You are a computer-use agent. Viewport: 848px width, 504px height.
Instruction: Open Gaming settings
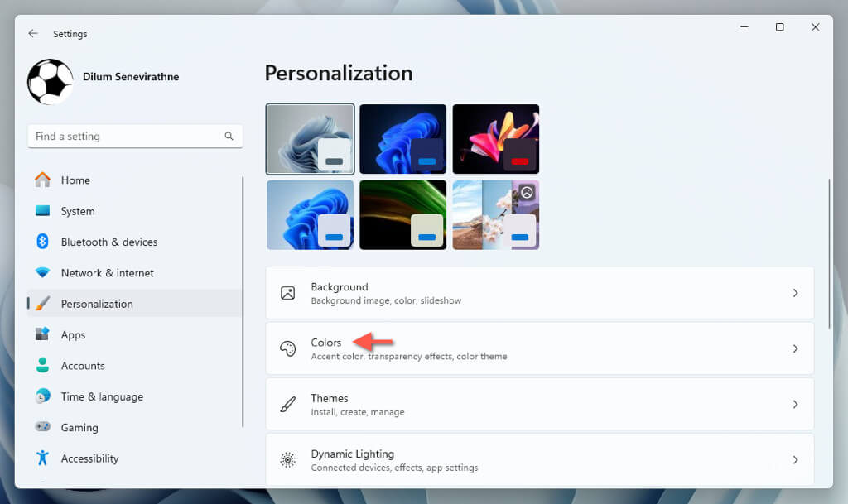click(x=135, y=427)
